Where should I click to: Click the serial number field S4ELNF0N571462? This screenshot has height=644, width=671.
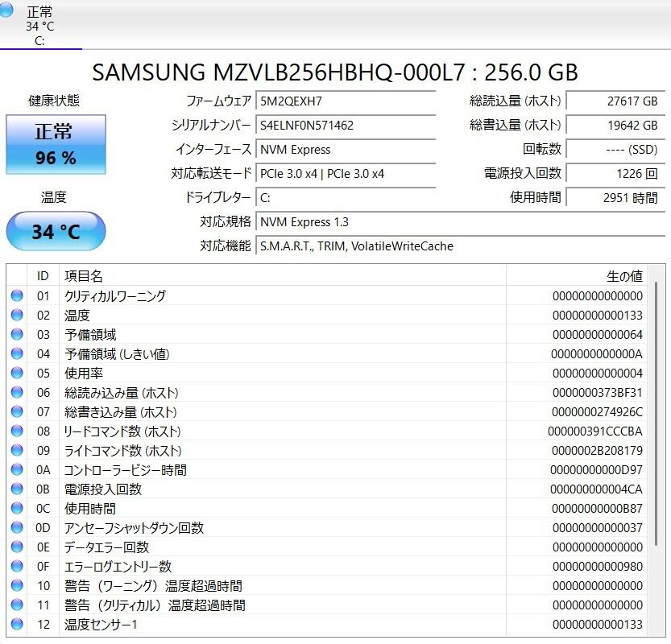346,126
